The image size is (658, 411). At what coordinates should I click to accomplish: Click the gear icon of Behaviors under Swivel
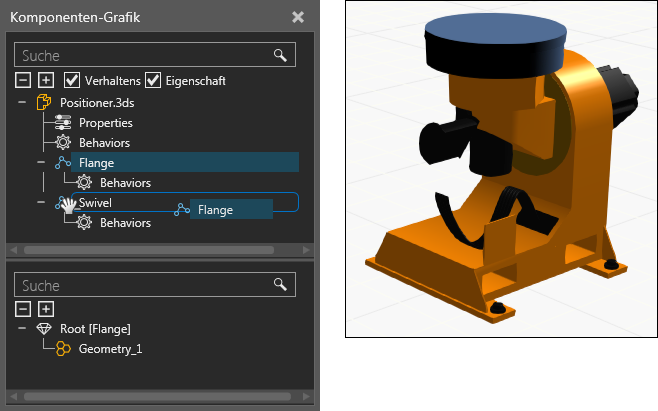84,222
